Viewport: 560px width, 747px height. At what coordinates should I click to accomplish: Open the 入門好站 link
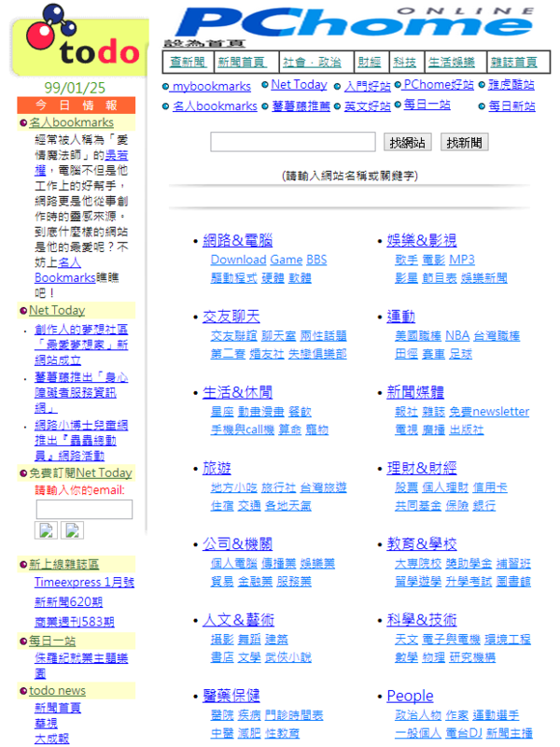367,86
